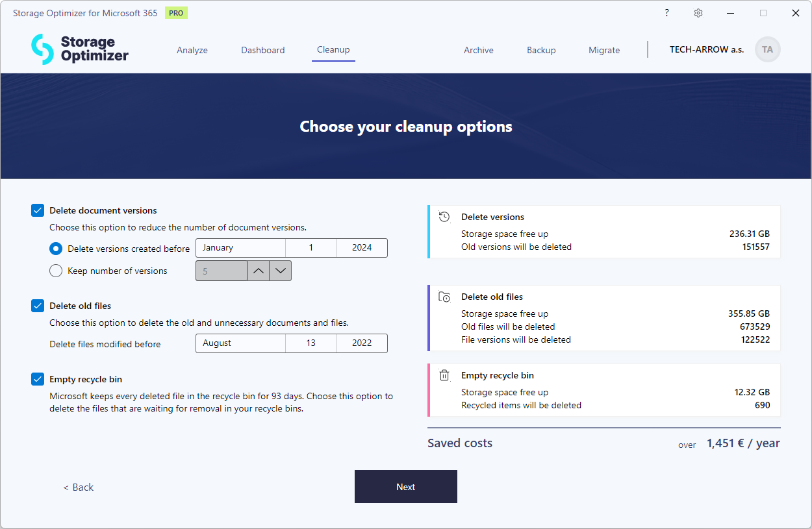Open the January month dropdown
This screenshot has height=529, width=812.
[240, 248]
